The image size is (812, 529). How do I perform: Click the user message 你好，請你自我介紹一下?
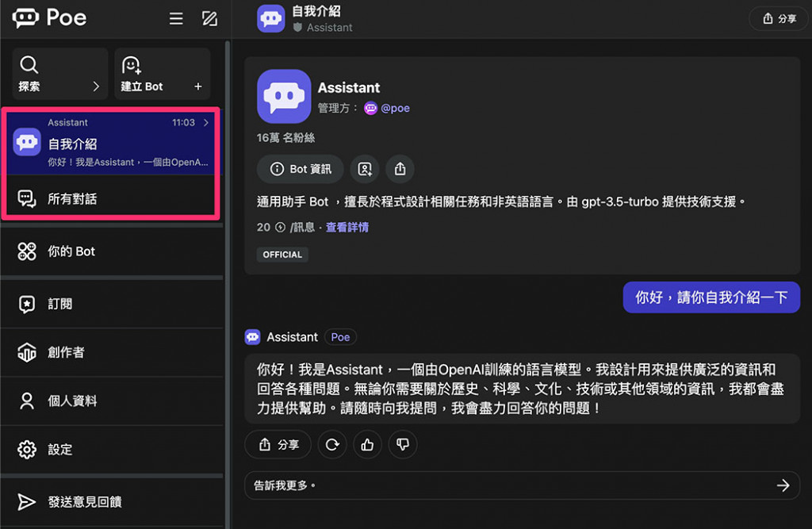(x=711, y=297)
